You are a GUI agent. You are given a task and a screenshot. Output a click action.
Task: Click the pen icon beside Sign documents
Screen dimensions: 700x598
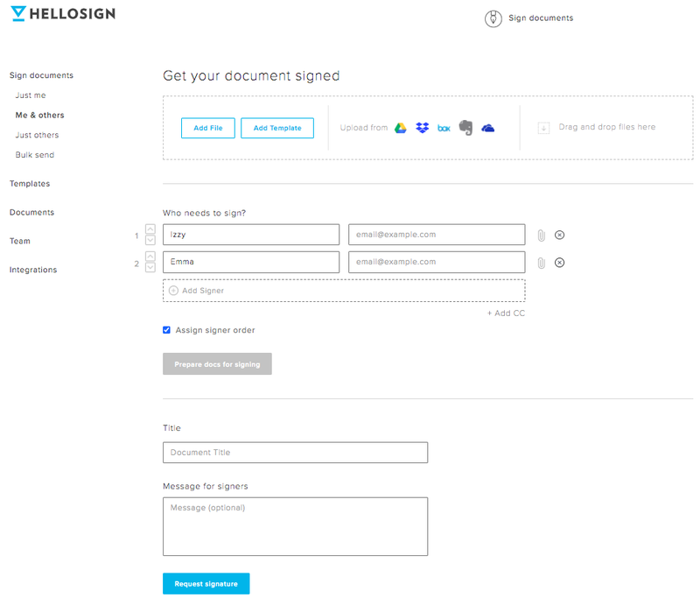click(493, 18)
